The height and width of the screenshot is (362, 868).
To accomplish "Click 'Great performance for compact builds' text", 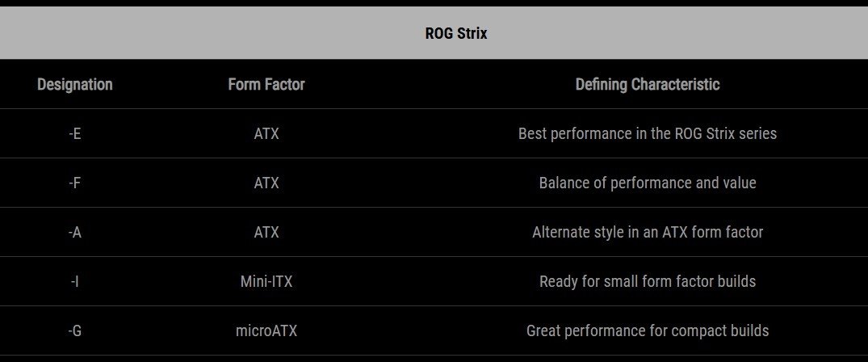I will [648, 331].
